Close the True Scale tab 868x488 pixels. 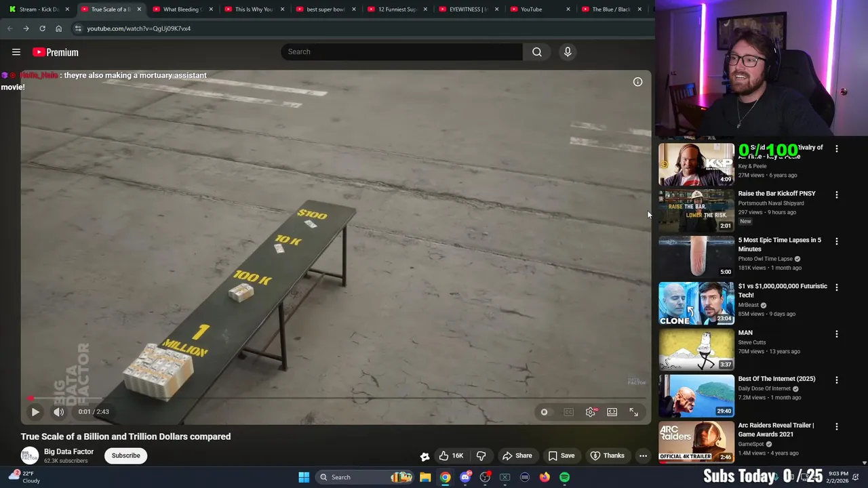(x=139, y=9)
